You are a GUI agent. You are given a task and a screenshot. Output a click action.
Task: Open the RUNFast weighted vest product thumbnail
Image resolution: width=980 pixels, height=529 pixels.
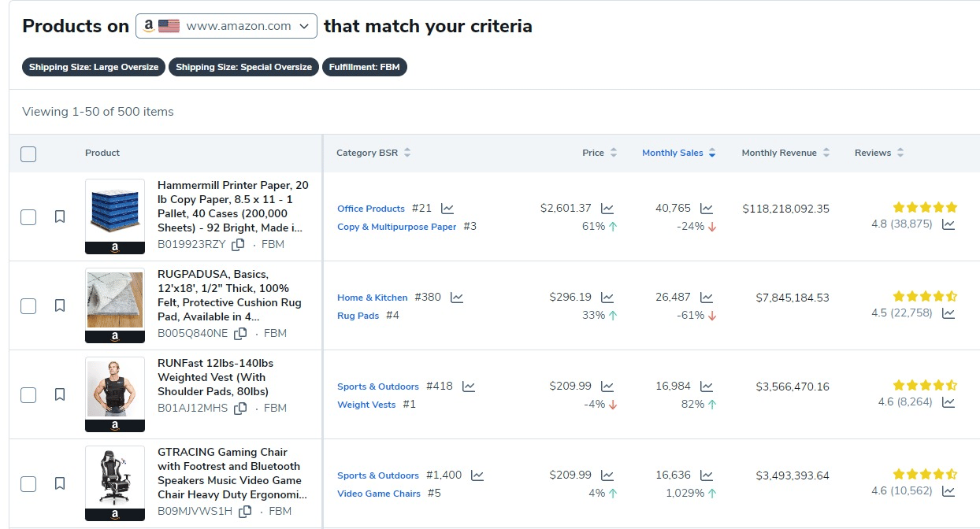pyautogui.click(x=115, y=394)
